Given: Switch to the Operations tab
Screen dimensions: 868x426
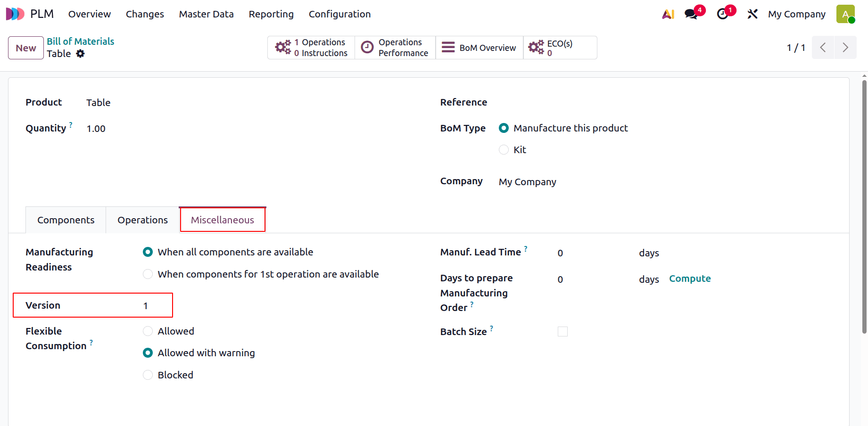Looking at the screenshot, I should 142,220.
